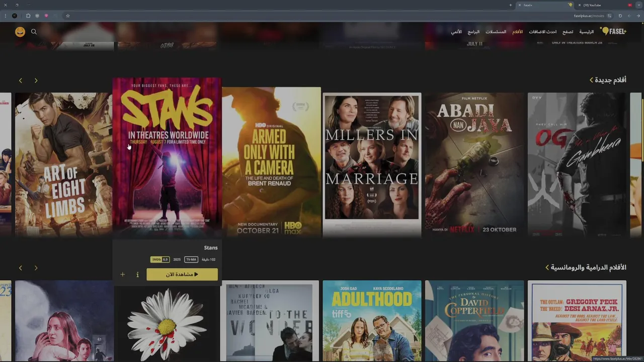The image size is (644, 362).
Task: Open Abadi Nan Jaya poster
Action: [474, 164]
